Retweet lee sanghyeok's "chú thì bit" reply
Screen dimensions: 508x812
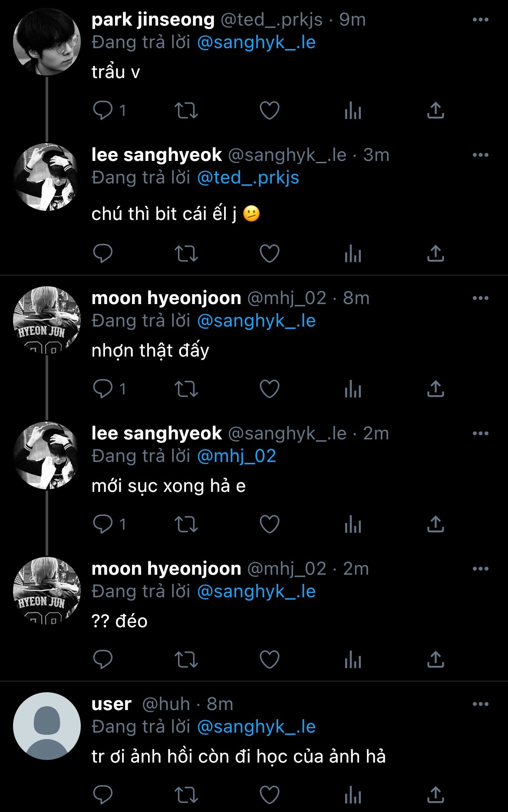186,254
